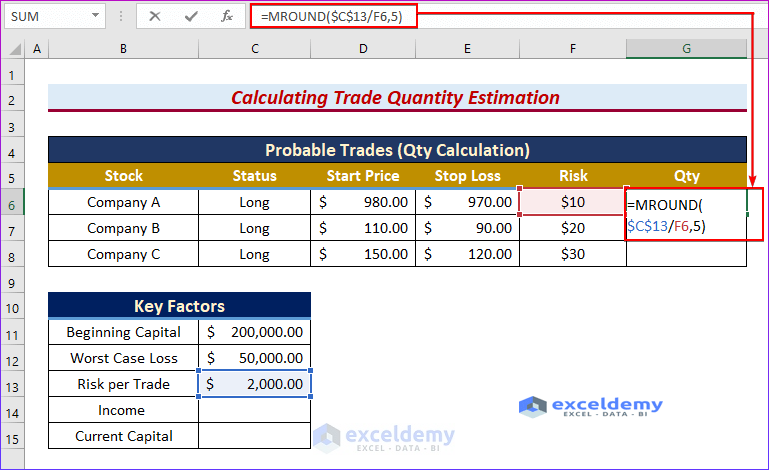Click risk cell showing $10
The image size is (769, 470).
tap(573, 202)
